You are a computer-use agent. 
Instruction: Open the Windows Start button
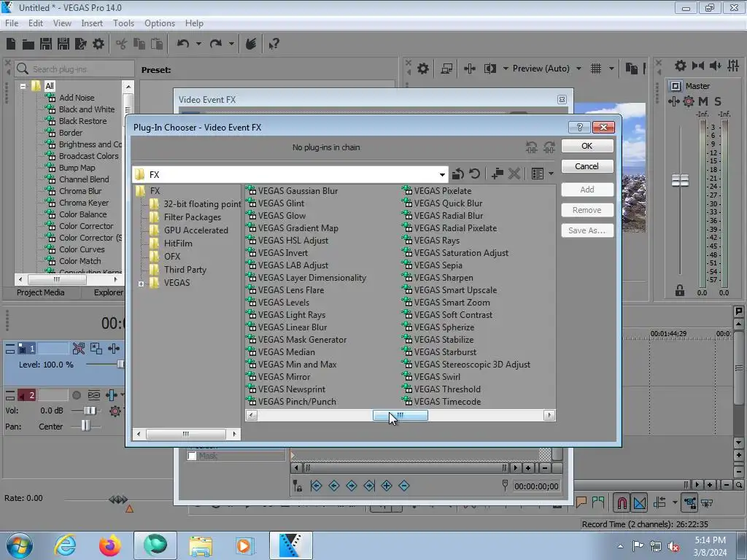coord(20,545)
